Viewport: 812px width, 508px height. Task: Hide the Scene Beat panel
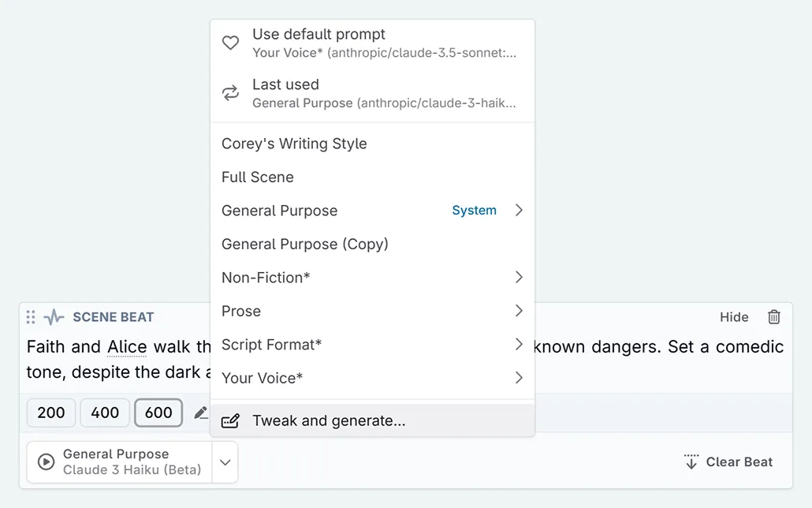point(734,316)
